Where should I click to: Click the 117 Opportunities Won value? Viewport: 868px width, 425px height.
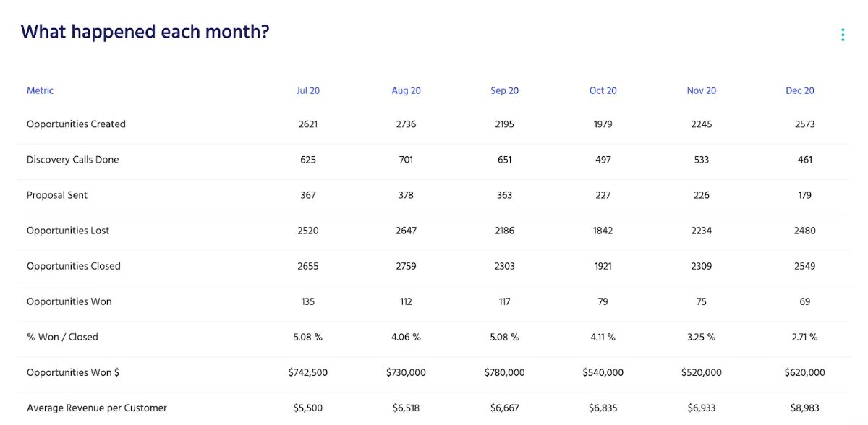[x=505, y=301]
